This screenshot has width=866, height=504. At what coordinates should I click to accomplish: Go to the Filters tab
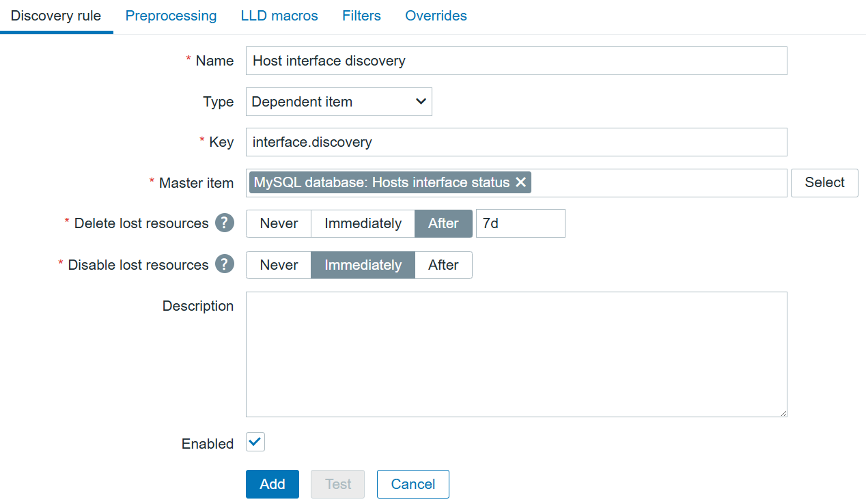(x=361, y=16)
